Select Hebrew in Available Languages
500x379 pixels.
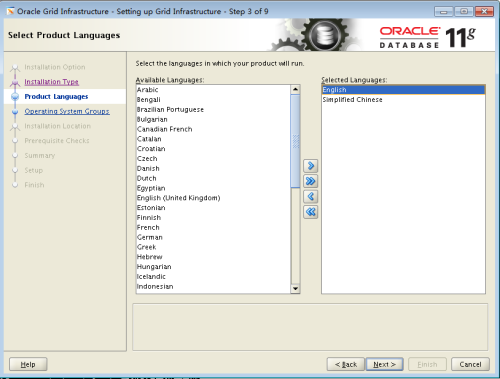pos(213,257)
